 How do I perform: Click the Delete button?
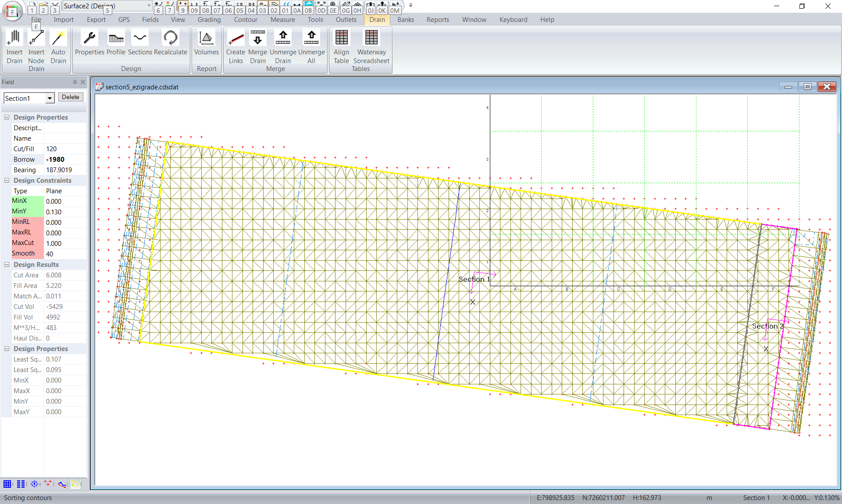pos(70,97)
